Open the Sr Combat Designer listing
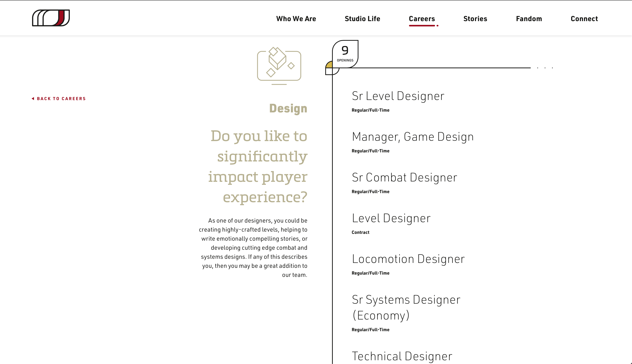Viewport: 632px width, 364px height. pos(404,177)
